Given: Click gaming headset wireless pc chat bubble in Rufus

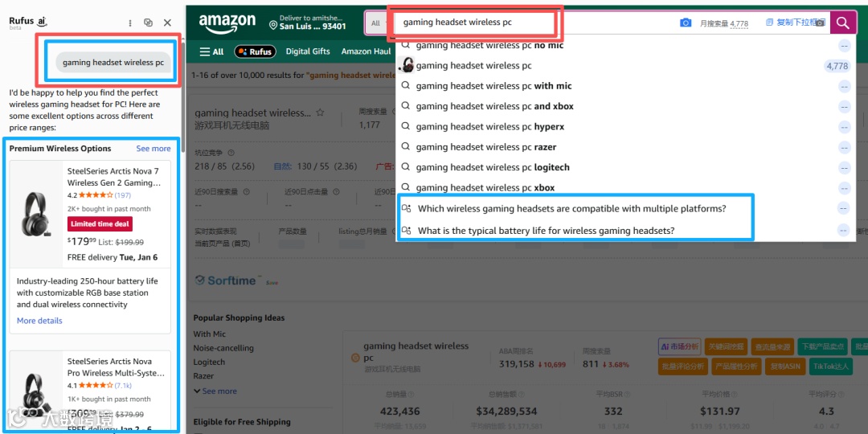Looking at the screenshot, I should 113,63.
